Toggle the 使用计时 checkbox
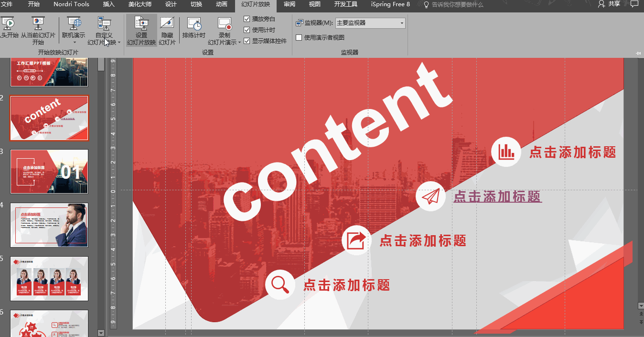This screenshot has height=337, width=644. 247,30
